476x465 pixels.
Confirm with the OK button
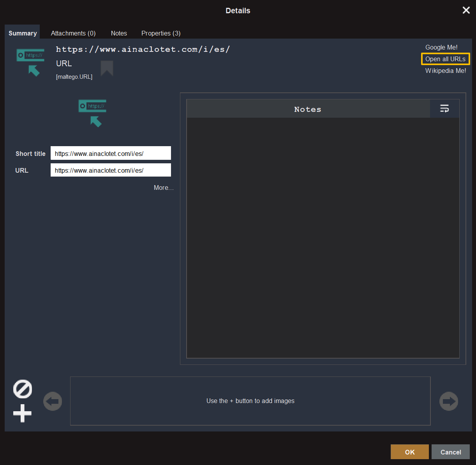410,452
